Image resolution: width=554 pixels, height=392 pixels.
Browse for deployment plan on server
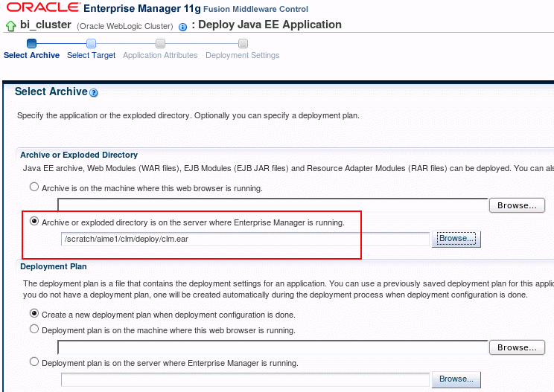pos(456,379)
